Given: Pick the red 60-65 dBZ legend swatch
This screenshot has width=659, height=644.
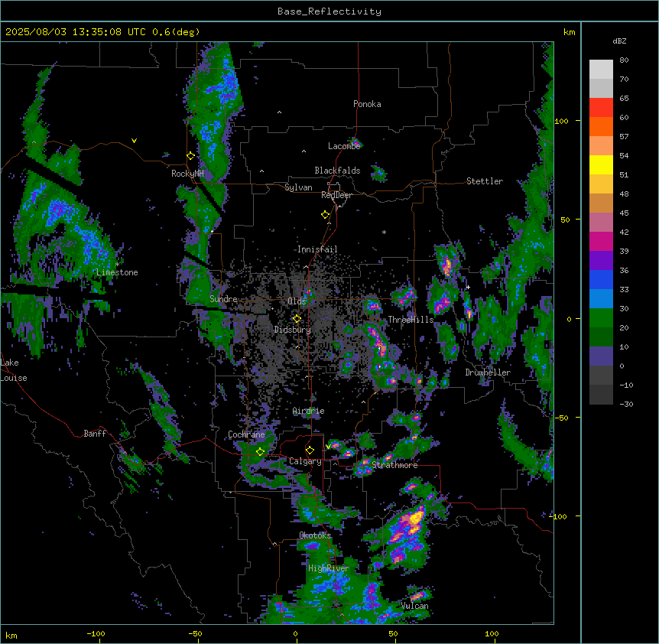Looking at the screenshot, I should coord(601,108).
